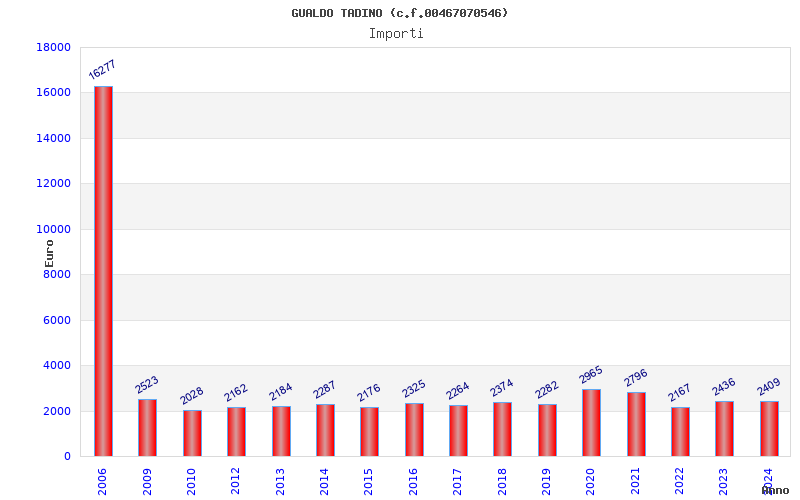Click the 2019 x-axis year label
The height and width of the screenshot is (500, 800).
point(546,482)
